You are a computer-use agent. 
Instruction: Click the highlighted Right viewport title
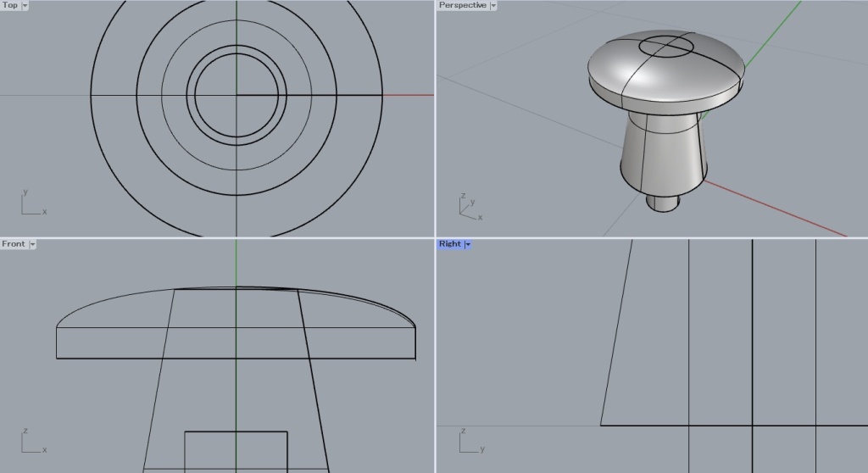click(450, 244)
